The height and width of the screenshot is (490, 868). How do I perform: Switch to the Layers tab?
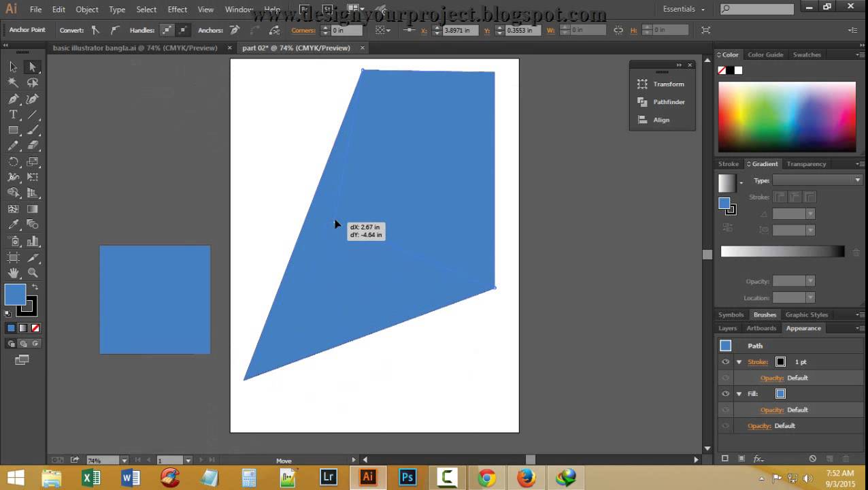point(727,328)
